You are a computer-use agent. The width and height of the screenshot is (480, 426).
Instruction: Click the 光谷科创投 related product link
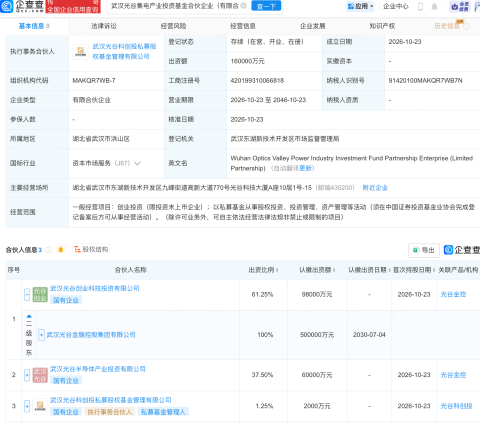pos(456,406)
